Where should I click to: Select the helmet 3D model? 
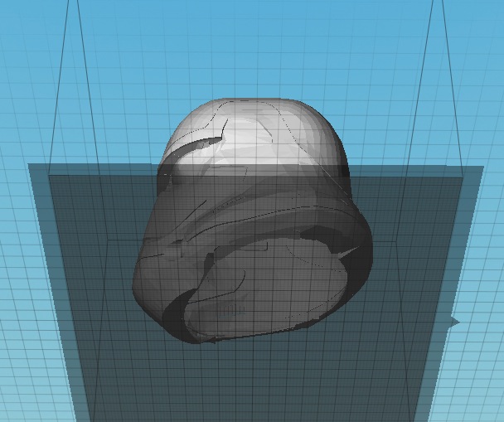pos(252,221)
